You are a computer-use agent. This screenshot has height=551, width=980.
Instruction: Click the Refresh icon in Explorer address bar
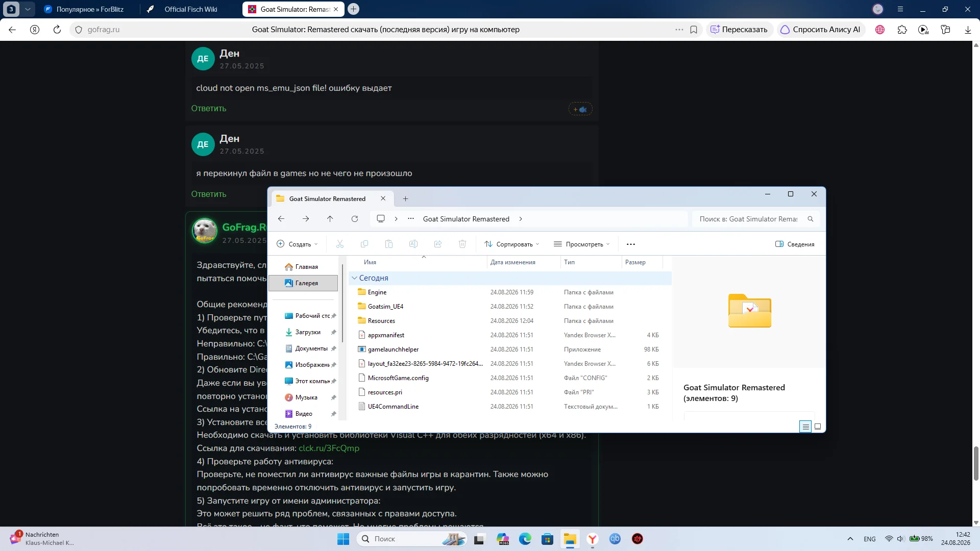[355, 219]
